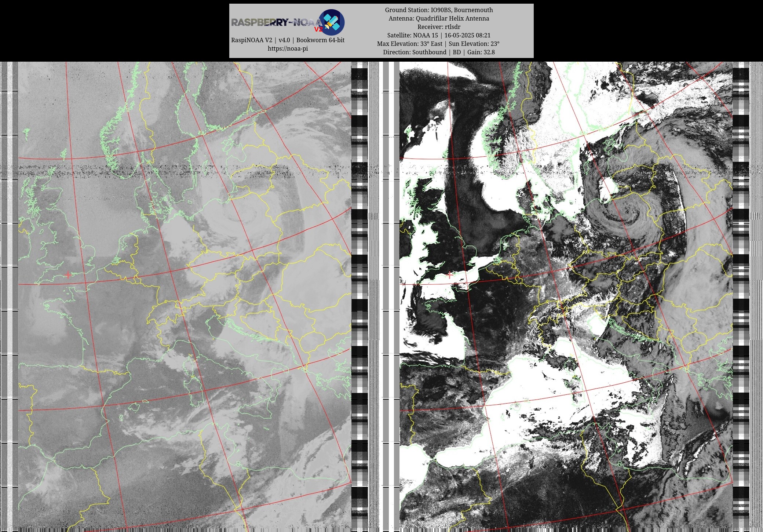Click the telemetry wedge strip beside right image
The height and width of the screenshot is (532, 763).
tap(741, 296)
